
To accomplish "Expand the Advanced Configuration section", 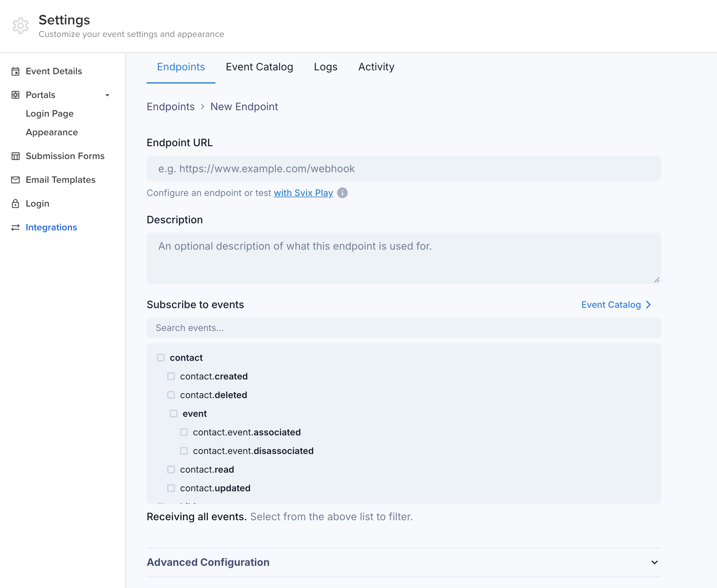I will [x=653, y=562].
